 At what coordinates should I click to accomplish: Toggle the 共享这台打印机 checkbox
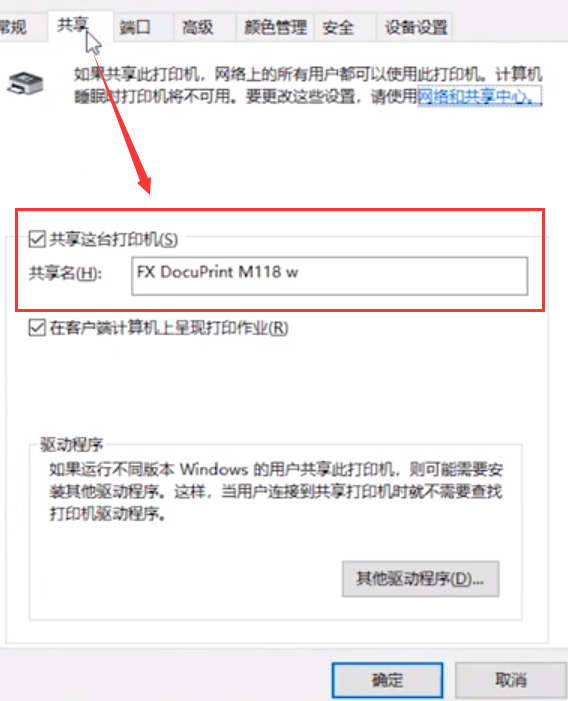[37, 239]
